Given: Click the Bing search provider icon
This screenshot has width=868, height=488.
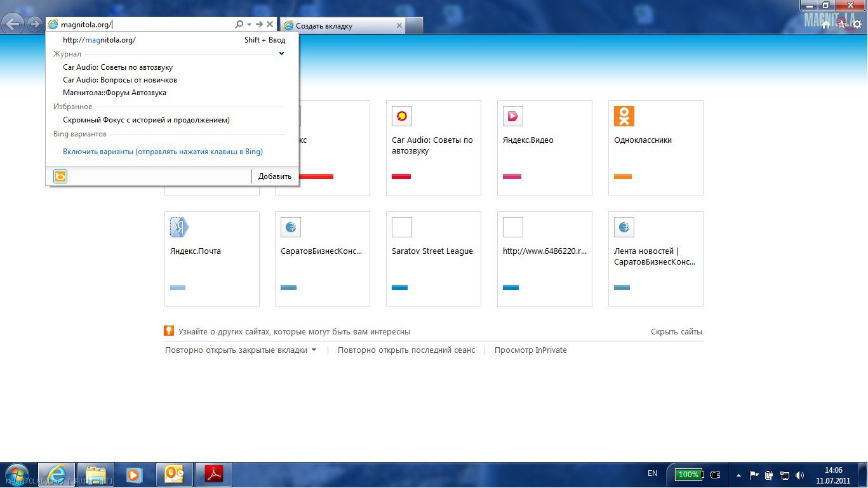Looking at the screenshot, I should [60, 176].
